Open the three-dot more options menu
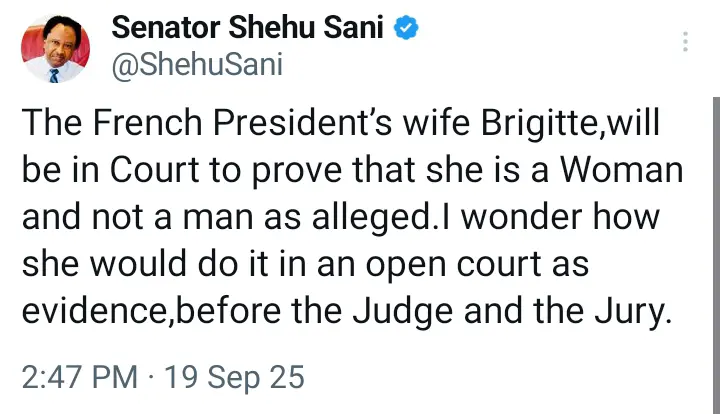720x414 pixels. 686,42
